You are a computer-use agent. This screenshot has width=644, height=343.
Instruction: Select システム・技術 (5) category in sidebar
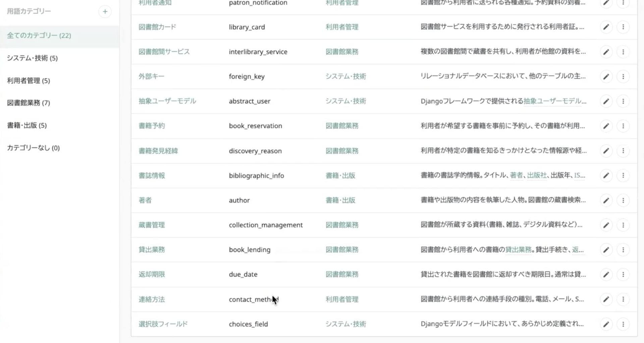coord(32,58)
